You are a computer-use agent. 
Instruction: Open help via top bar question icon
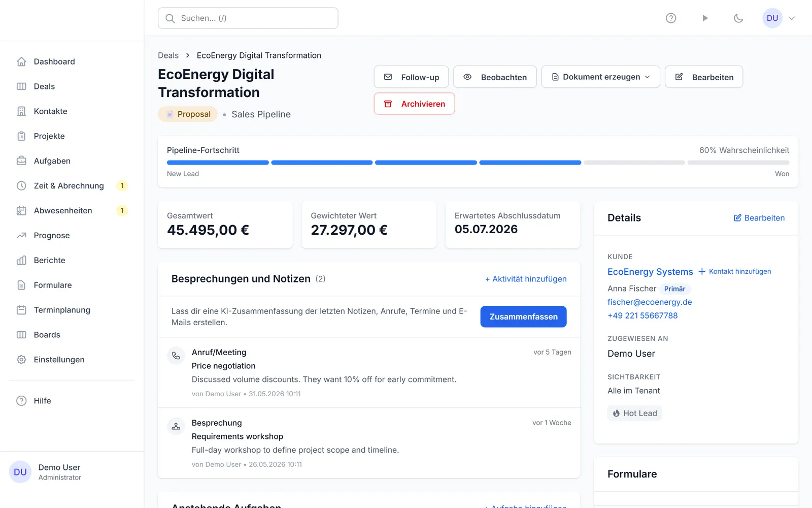(671, 18)
